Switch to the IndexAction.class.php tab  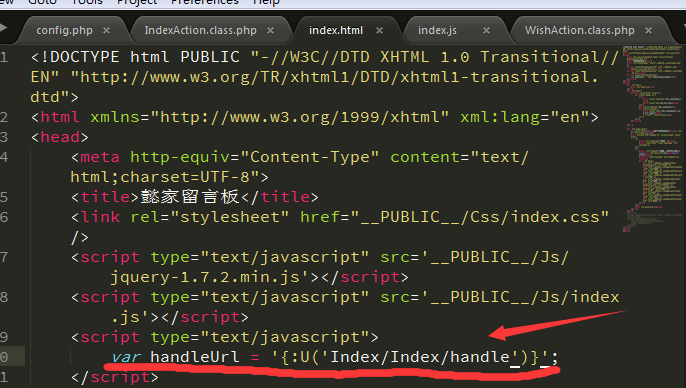pyautogui.click(x=200, y=30)
